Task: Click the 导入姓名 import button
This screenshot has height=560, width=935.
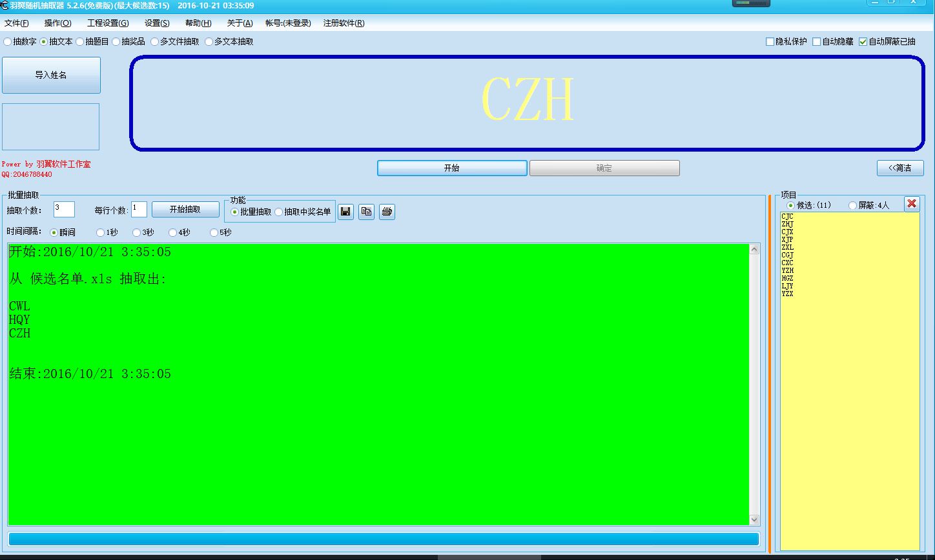Action: tap(51, 75)
